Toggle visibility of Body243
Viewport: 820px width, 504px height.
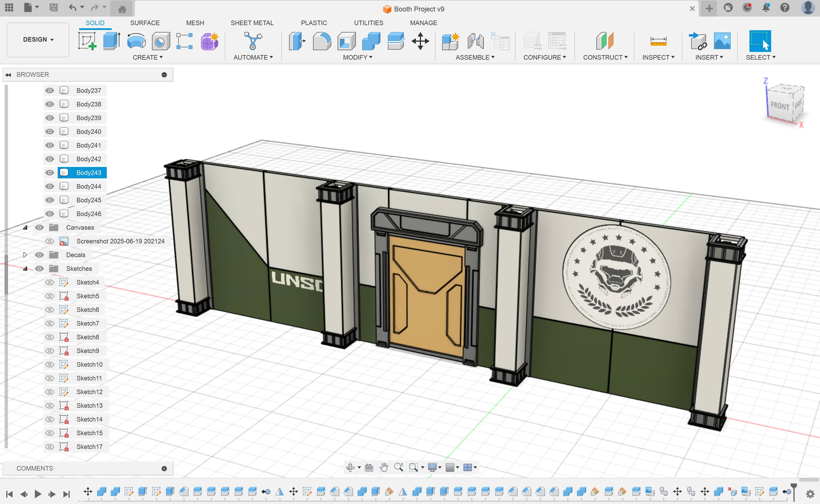pyautogui.click(x=50, y=172)
